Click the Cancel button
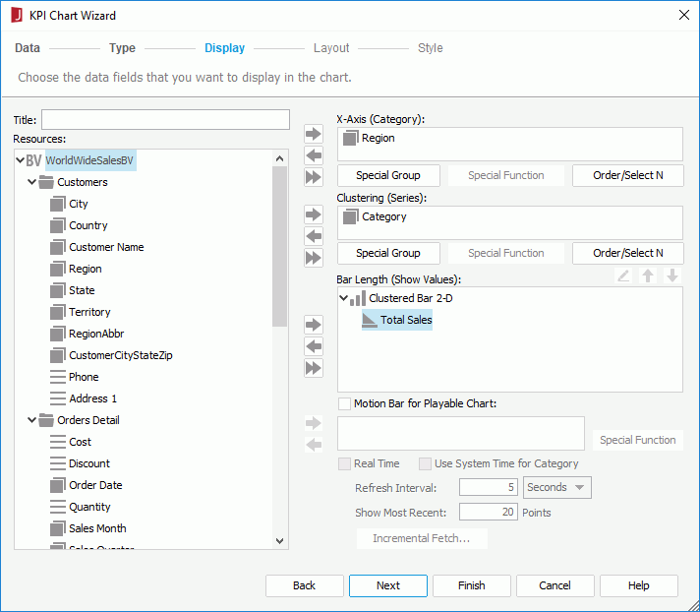Image resolution: width=700 pixels, height=612 pixels. [x=554, y=585]
